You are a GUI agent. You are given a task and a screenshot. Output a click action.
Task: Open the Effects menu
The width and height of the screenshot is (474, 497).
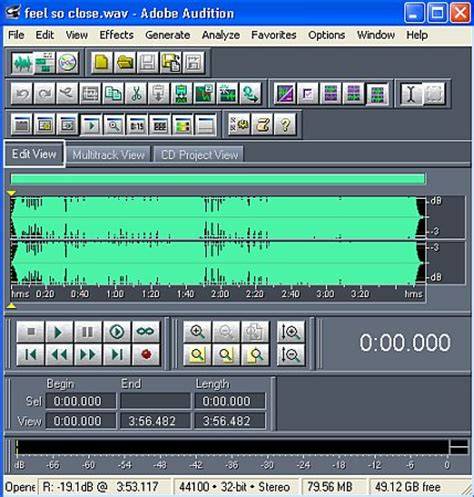pyautogui.click(x=116, y=35)
